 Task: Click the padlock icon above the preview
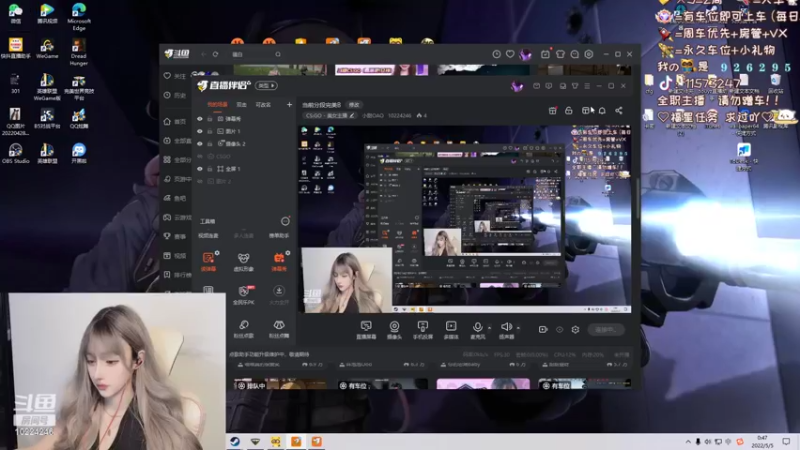click(569, 111)
